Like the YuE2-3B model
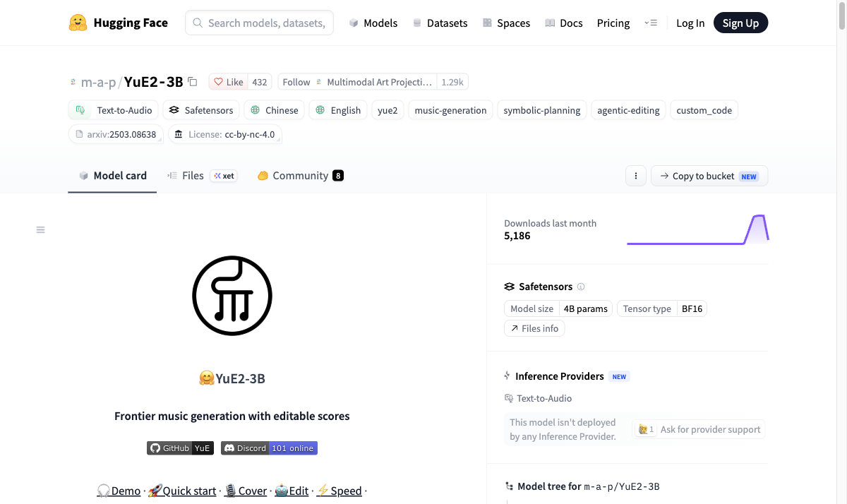This screenshot has width=847, height=504. click(229, 82)
